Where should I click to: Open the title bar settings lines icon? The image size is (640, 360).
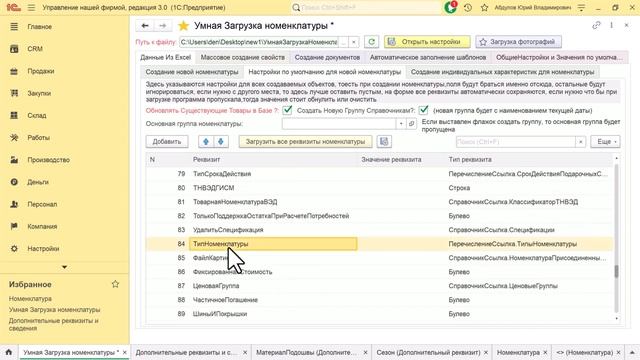click(x=581, y=7)
